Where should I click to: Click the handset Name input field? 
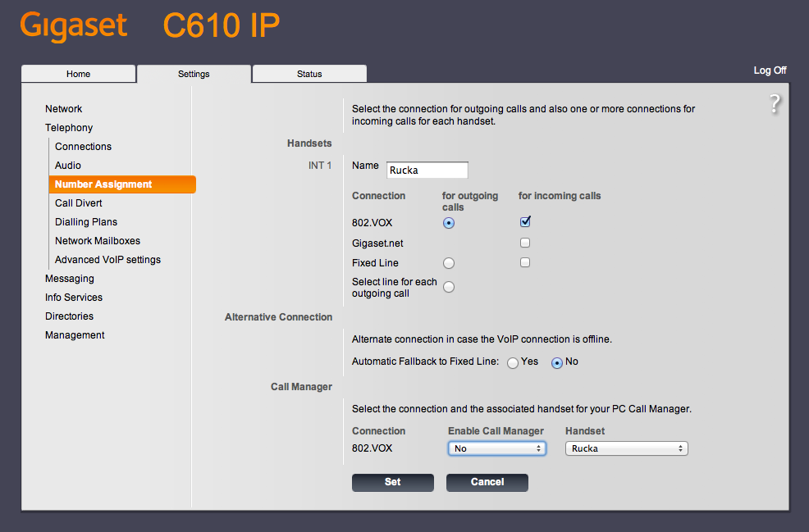(x=427, y=171)
